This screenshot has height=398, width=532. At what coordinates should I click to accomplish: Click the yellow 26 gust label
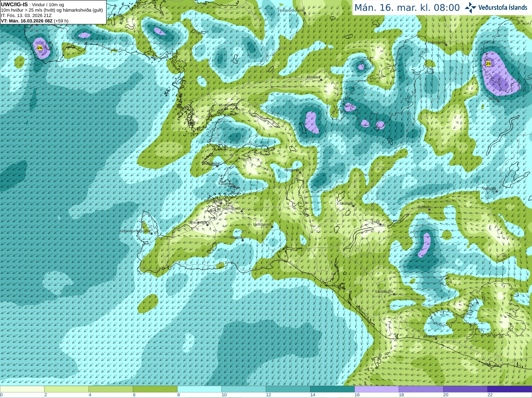(x=40, y=48)
